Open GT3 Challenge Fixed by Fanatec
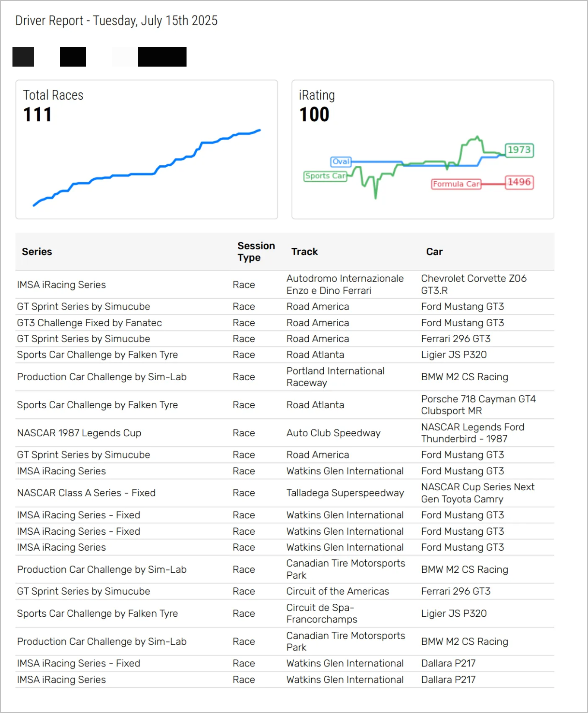This screenshot has width=588, height=713. tap(89, 323)
